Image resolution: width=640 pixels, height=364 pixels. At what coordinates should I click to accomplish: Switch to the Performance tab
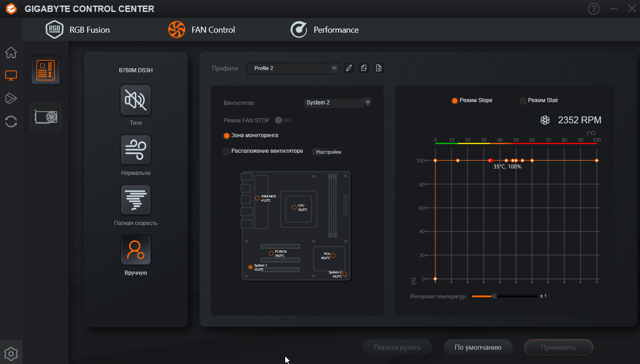325,30
